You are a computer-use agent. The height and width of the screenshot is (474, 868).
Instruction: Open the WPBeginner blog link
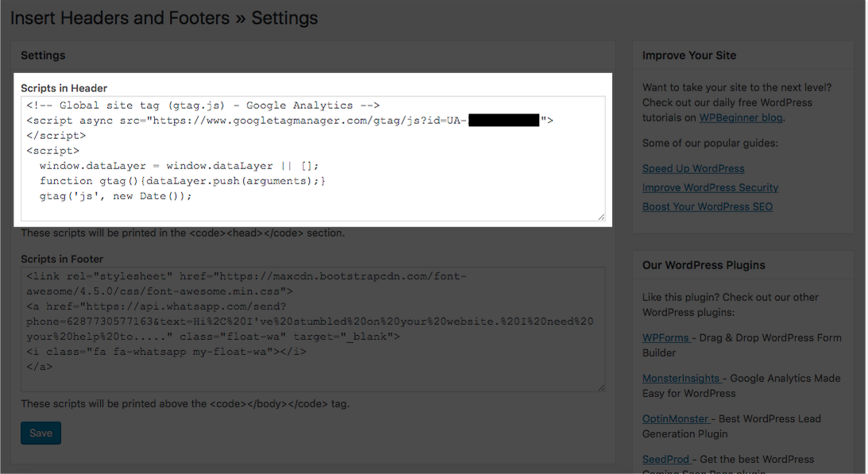pyautogui.click(x=741, y=118)
